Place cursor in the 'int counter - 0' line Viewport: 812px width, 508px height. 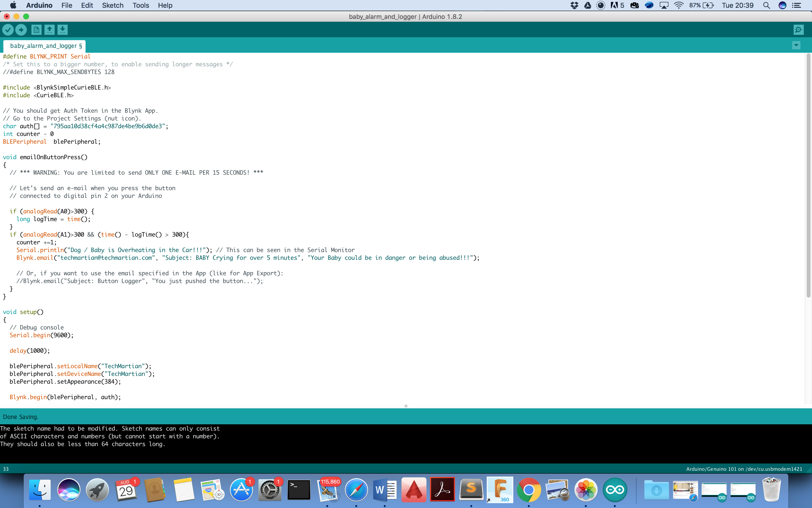[28, 134]
